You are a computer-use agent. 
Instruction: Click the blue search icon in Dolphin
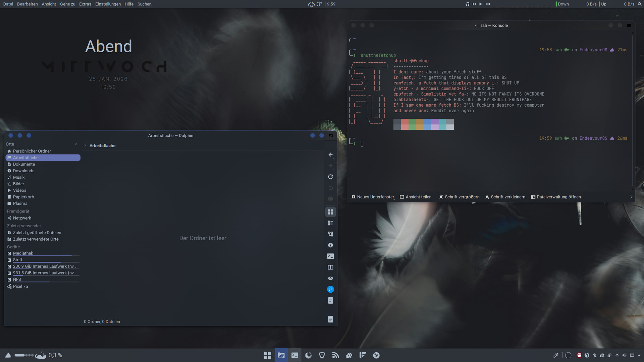[x=330, y=289]
